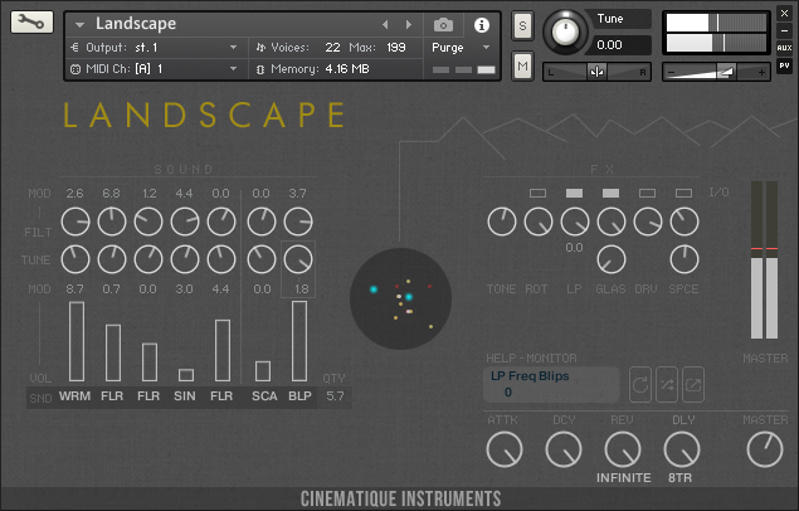799x511 pixels.
Task: Click the shuffle randomize icon beside Help-Monitor
Action: point(667,385)
